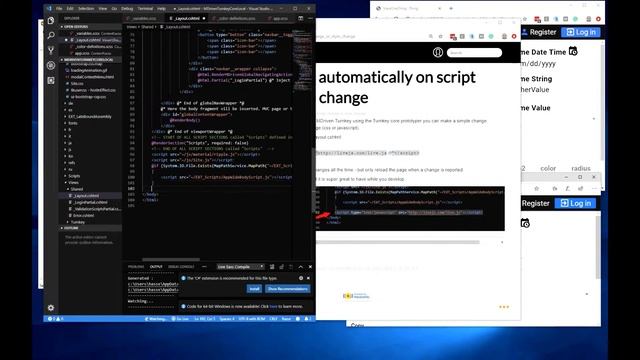Open the Manage gear at activity bar bottom

[x=51, y=308]
